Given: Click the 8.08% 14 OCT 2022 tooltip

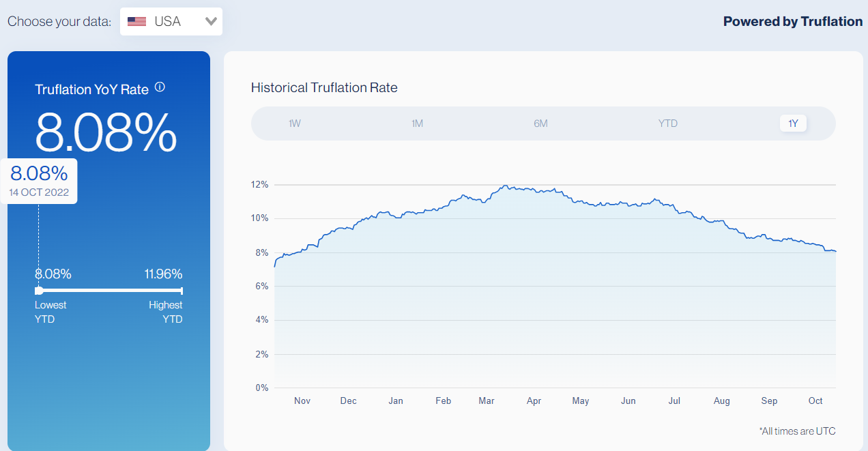Looking at the screenshot, I should [x=39, y=181].
